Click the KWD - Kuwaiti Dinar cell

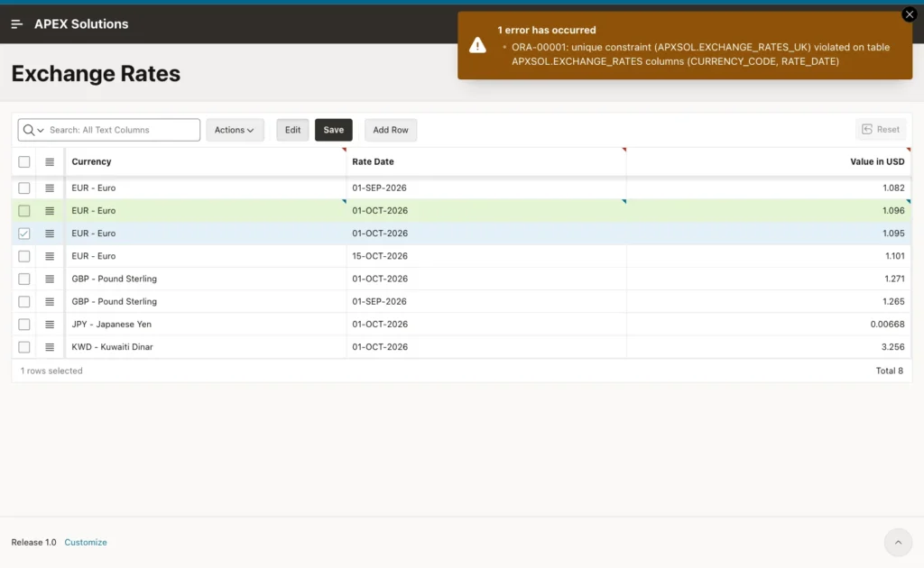pos(206,347)
